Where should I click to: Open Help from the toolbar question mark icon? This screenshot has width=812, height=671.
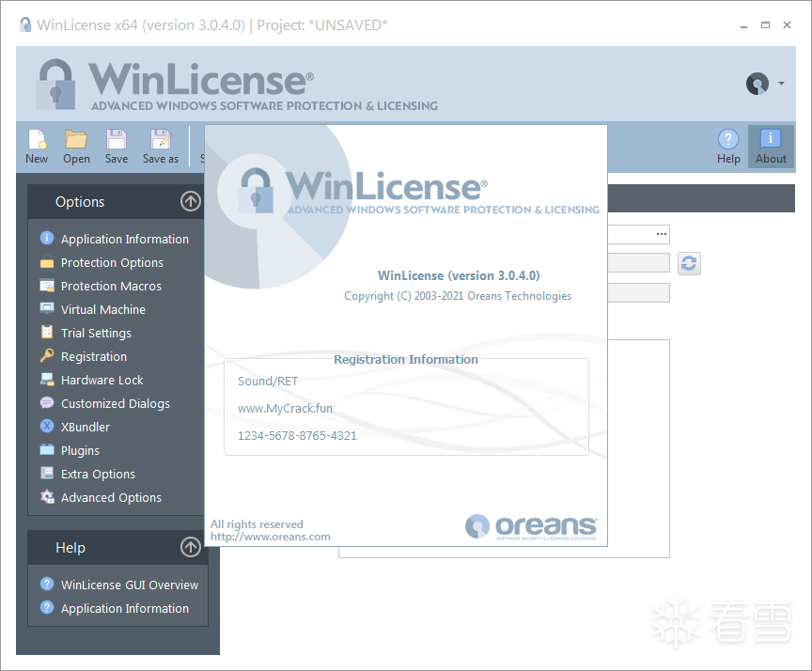coord(728,139)
